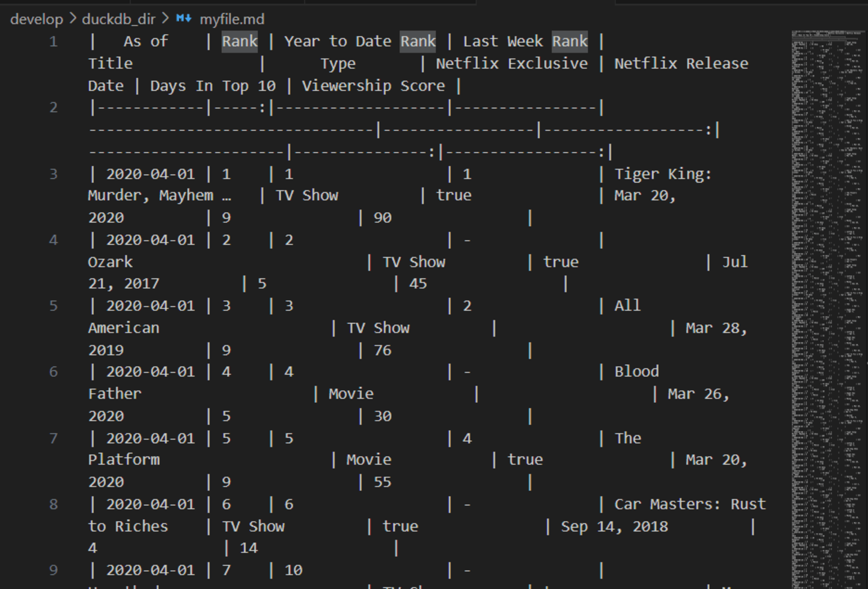Click line number 7 in gutter

(x=53, y=438)
